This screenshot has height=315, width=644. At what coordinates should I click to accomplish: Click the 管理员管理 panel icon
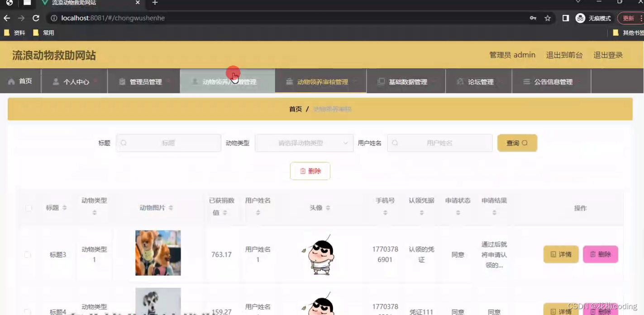[x=122, y=81]
